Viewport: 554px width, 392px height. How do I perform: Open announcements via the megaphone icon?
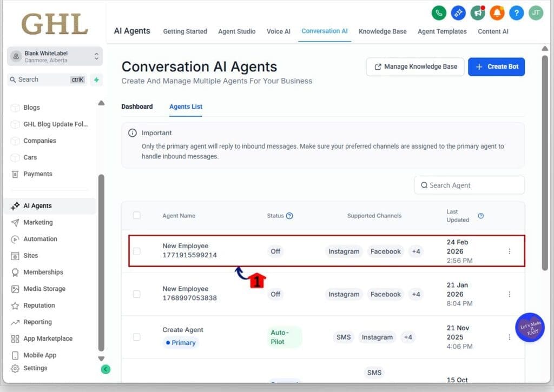477,12
